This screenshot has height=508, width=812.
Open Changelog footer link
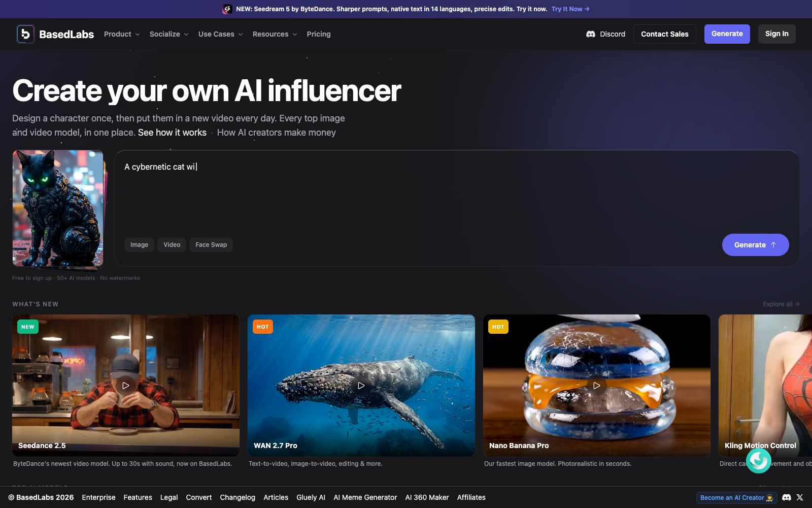tap(238, 497)
